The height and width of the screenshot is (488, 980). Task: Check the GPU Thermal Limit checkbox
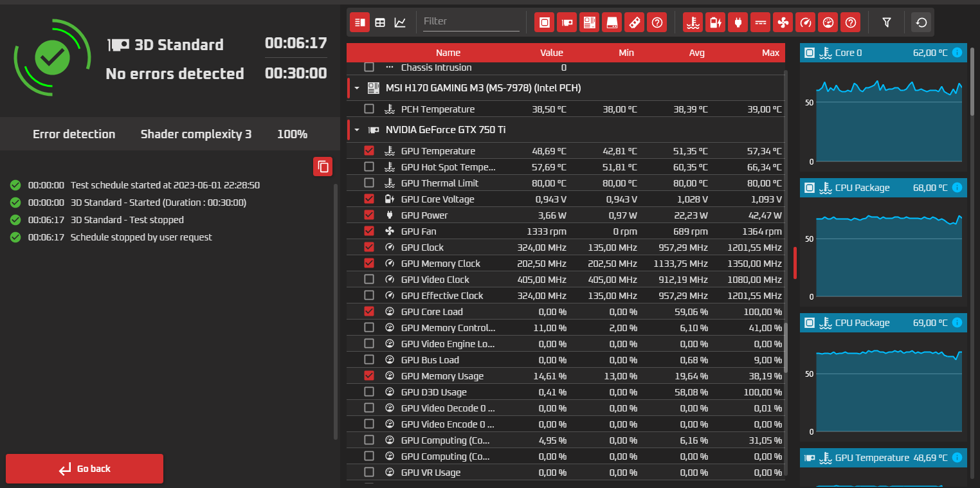(x=369, y=183)
